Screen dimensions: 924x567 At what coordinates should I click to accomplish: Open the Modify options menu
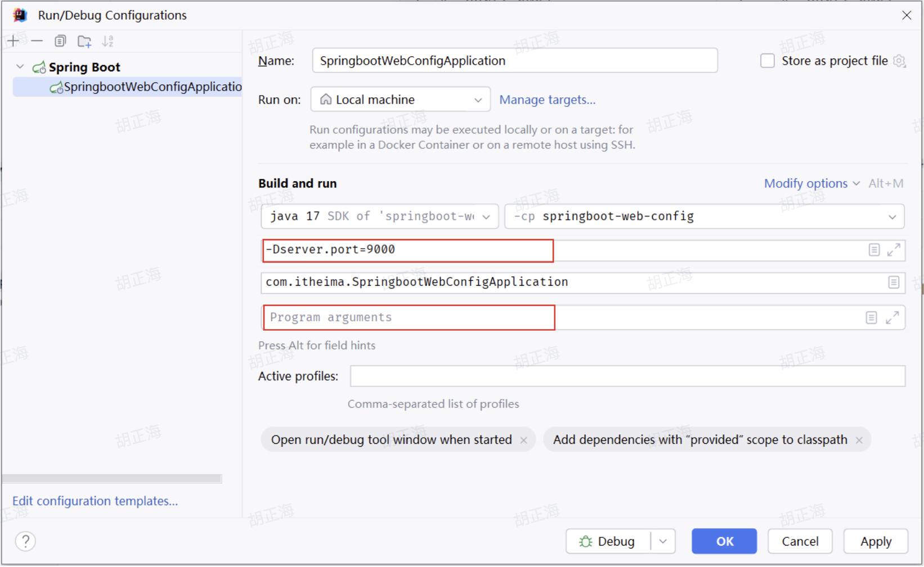coord(811,183)
